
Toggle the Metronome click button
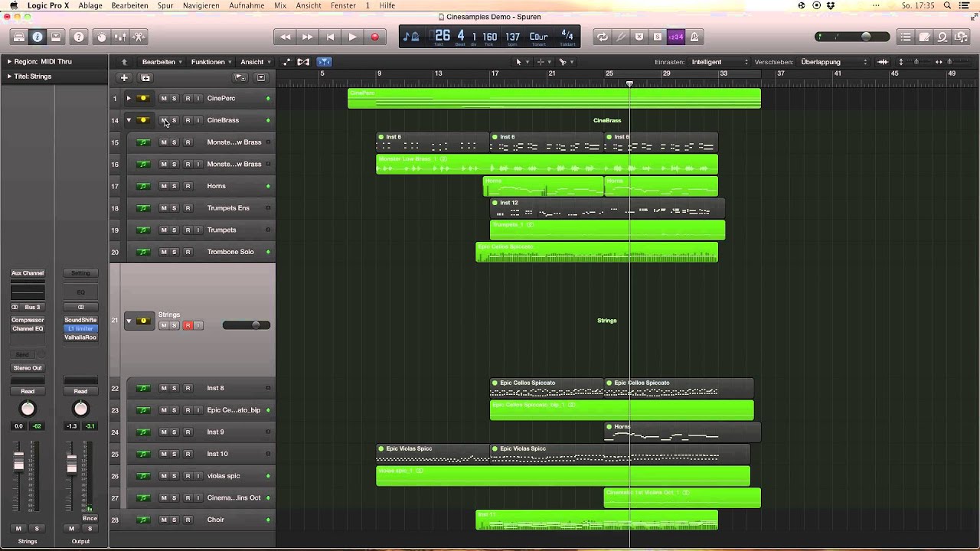694,37
